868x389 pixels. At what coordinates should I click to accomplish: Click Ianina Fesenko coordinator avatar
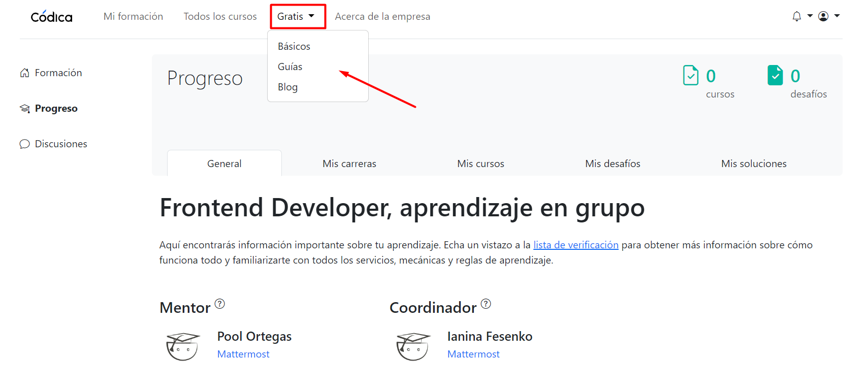coord(413,346)
